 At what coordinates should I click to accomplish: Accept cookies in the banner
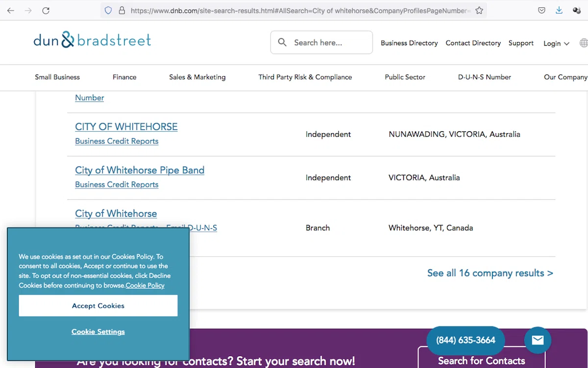[98, 306]
